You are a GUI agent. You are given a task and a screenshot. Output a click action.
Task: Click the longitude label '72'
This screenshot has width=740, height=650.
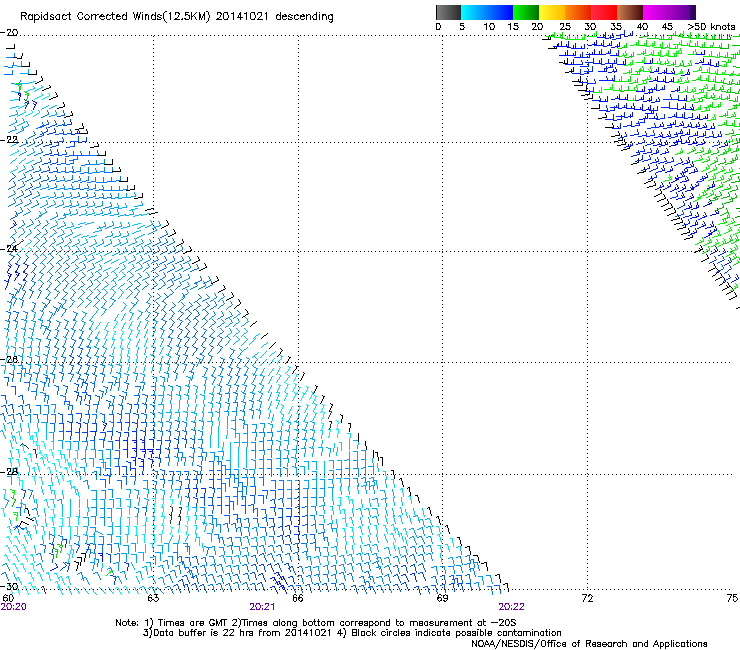[x=587, y=598]
